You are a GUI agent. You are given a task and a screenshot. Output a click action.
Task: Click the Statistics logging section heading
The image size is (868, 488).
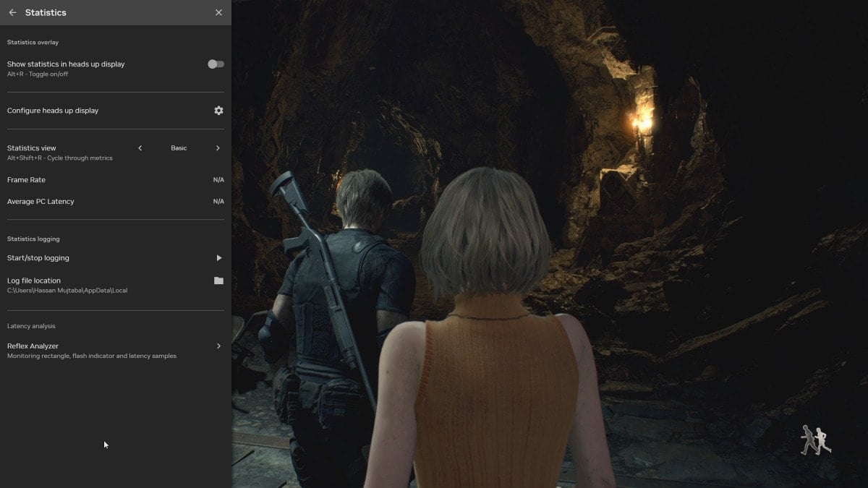pos(33,239)
